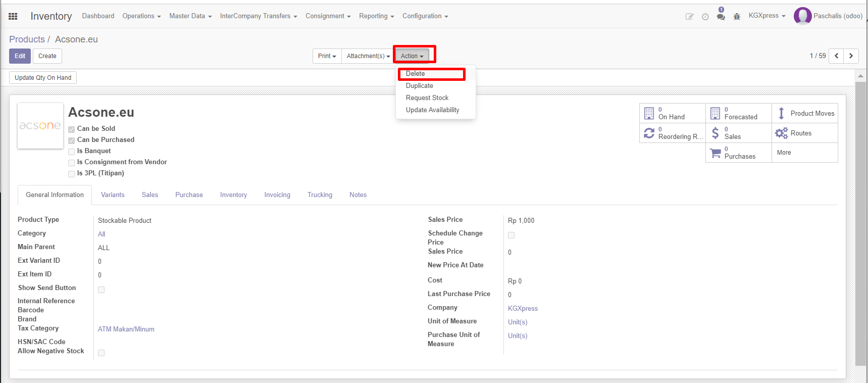
Task: Open Purchases stat button
Action: pyautogui.click(x=739, y=153)
